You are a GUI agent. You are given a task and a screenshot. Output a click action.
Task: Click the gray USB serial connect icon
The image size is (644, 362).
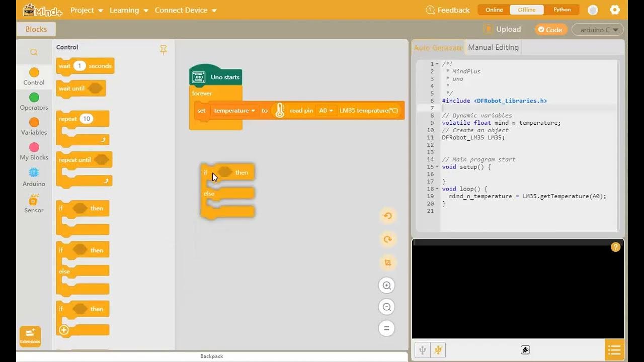pyautogui.click(x=423, y=350)
